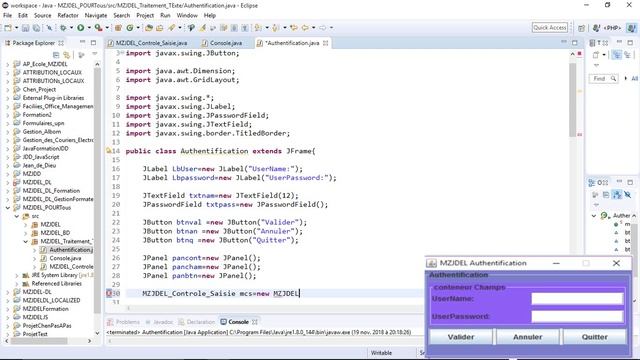Collapse the MZJDEL_POURTous project
640x360 pixels.
click(7, 208)
